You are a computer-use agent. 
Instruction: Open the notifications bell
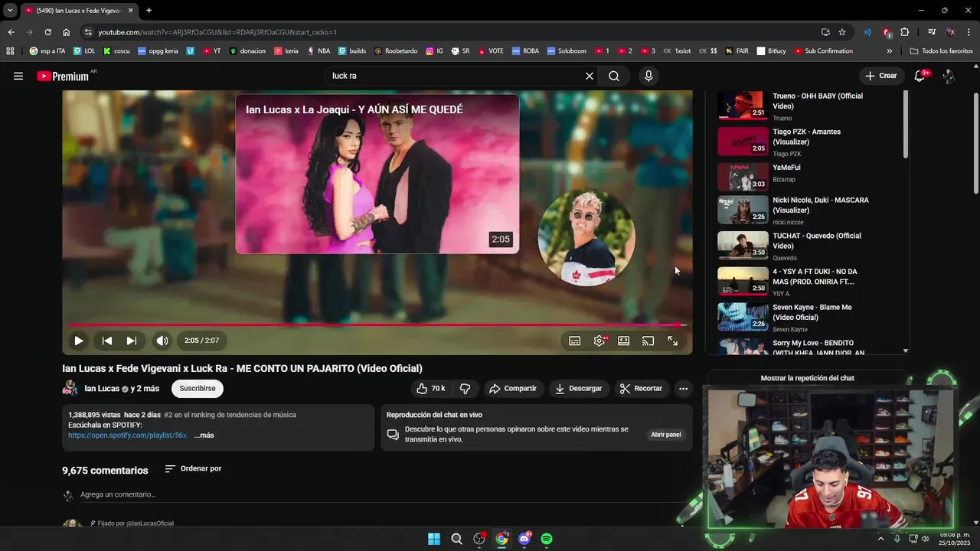click(x=920, y=76)
